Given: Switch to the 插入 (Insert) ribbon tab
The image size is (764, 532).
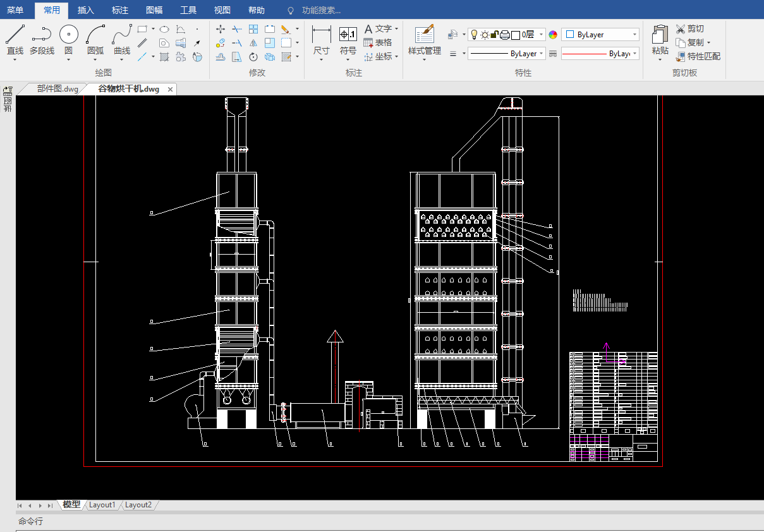Looking at the screenshot, I should click(x=85, y=10).
